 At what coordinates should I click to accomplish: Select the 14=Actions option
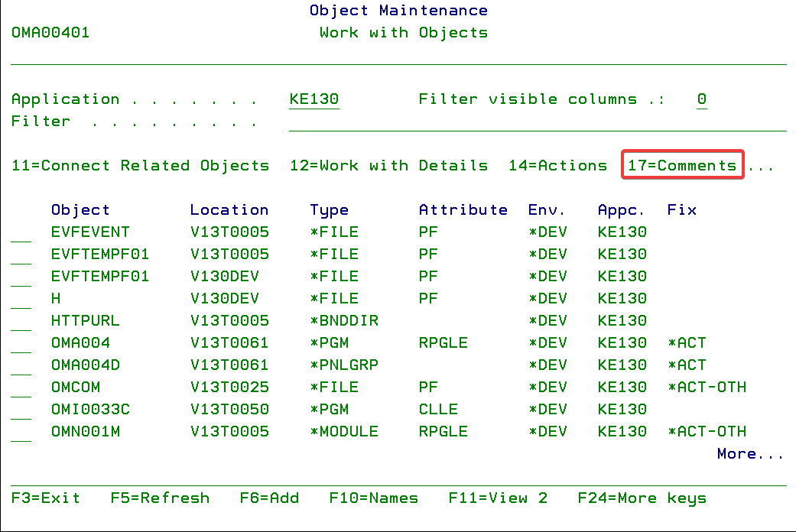click(x=557, y=165)
